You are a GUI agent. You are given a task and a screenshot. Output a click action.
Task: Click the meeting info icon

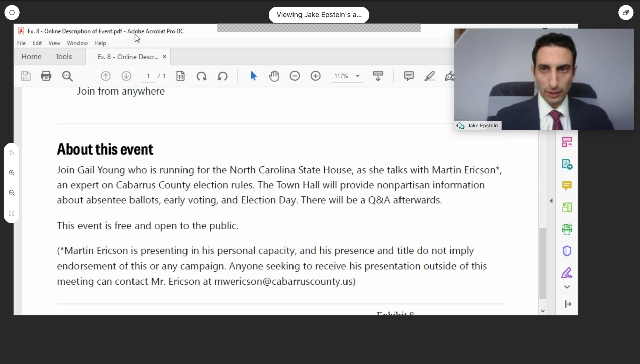coord(12,13)
